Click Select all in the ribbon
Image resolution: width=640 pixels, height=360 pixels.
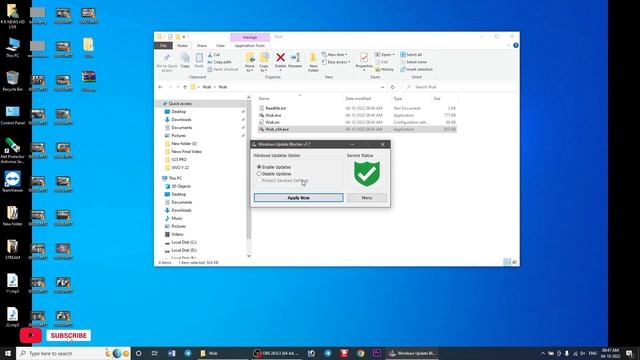tap(411, 55)
